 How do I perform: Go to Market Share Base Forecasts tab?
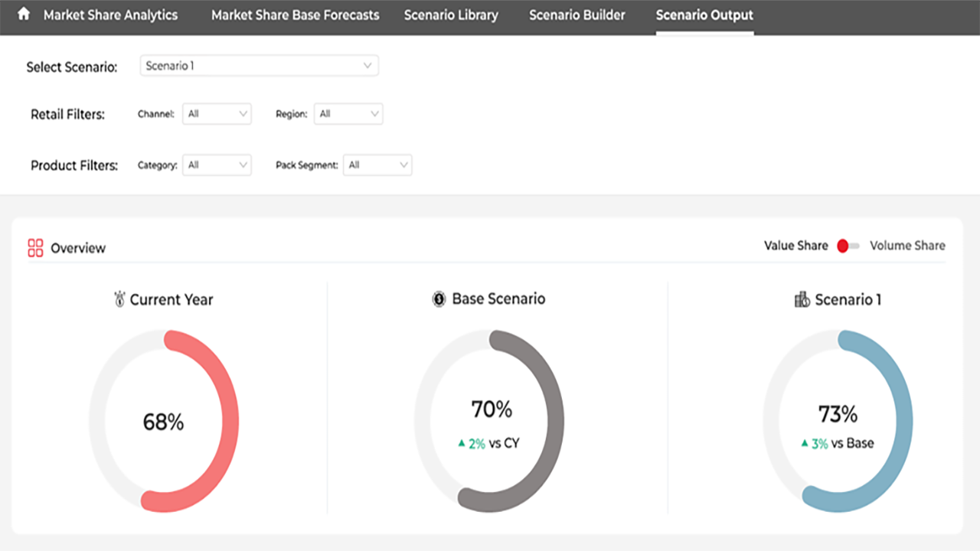pos(296,15)
